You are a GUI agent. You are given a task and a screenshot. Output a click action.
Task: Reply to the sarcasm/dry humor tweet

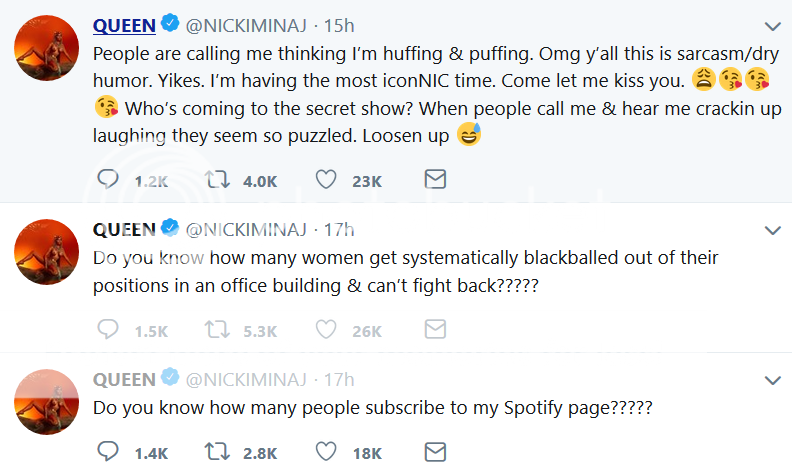(106, 179)
